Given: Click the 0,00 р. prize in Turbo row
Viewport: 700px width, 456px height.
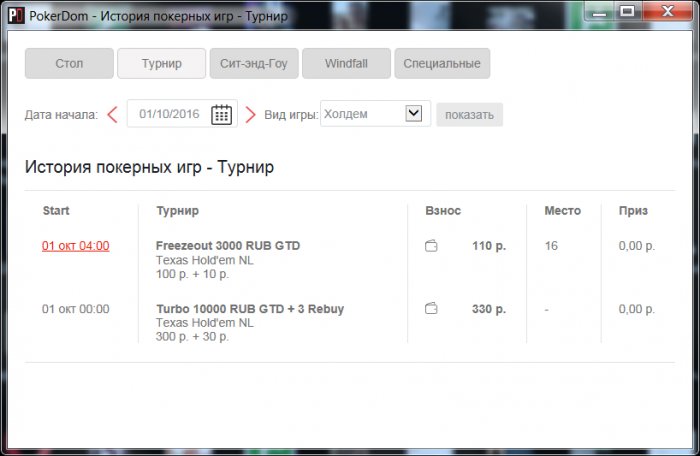Looking at the screenshot, I should tap(637, 309).
